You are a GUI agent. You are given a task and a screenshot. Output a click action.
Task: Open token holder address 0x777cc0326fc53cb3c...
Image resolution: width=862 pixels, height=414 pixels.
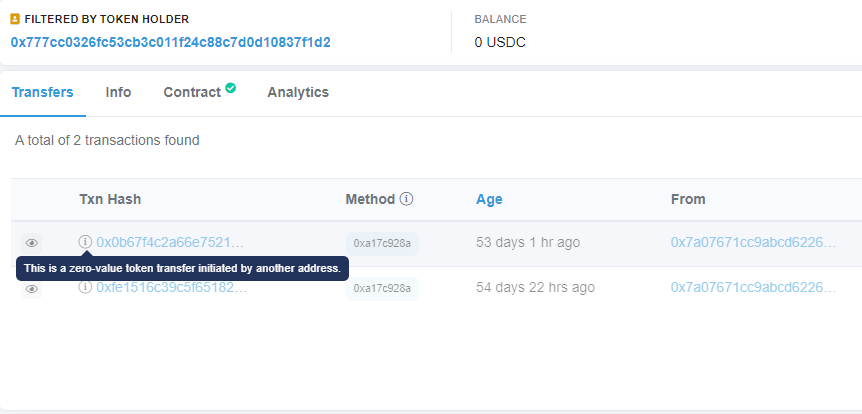coord(170,42)
